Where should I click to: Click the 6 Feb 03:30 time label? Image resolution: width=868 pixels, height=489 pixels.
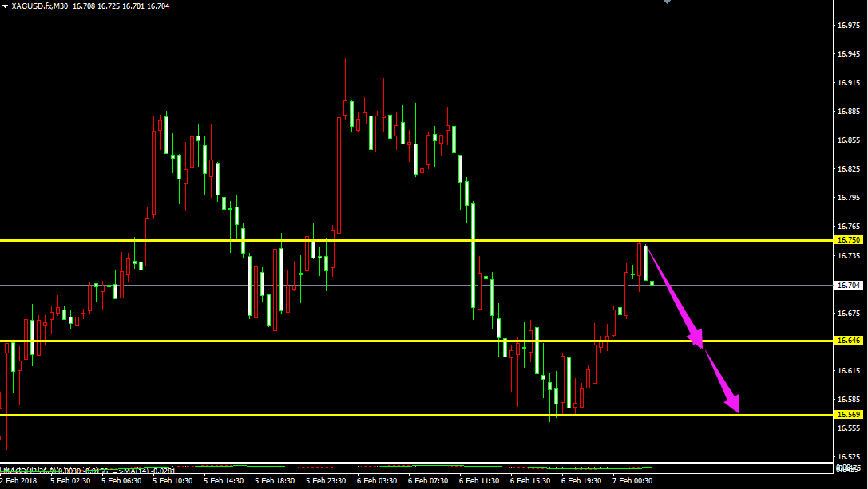click(x=377, y=481)
